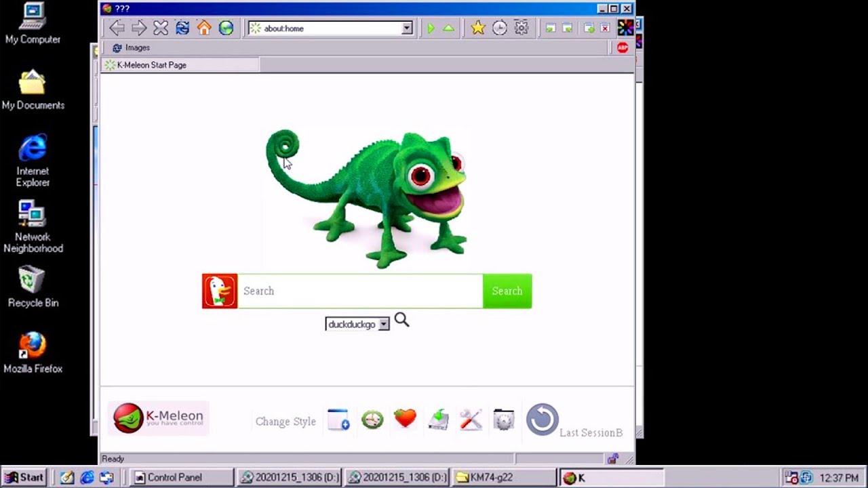Reload the page with the refresh icon

tap(182, 28)
